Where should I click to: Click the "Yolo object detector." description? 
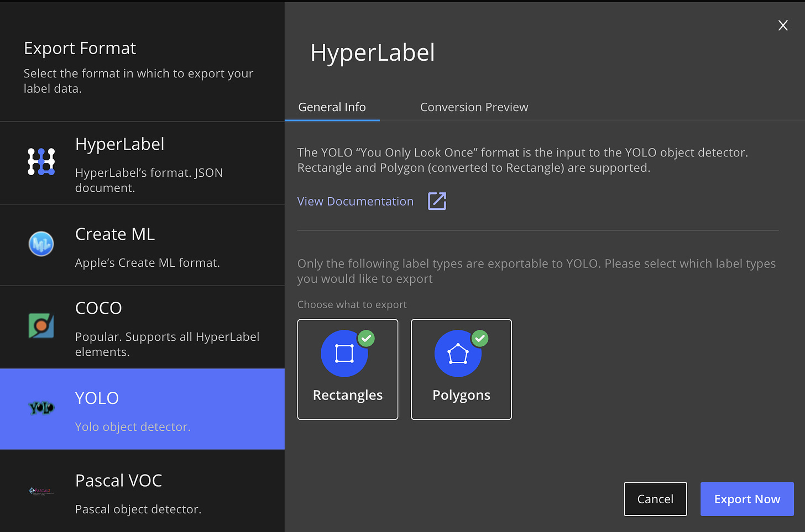(133, 426)
